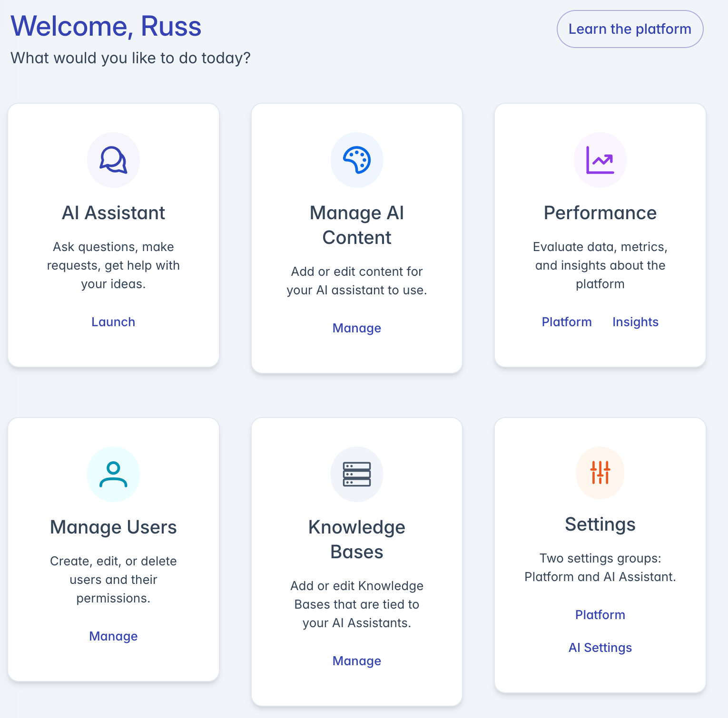Click 'Create, edit, or delete users' description

tap(113, 580)
